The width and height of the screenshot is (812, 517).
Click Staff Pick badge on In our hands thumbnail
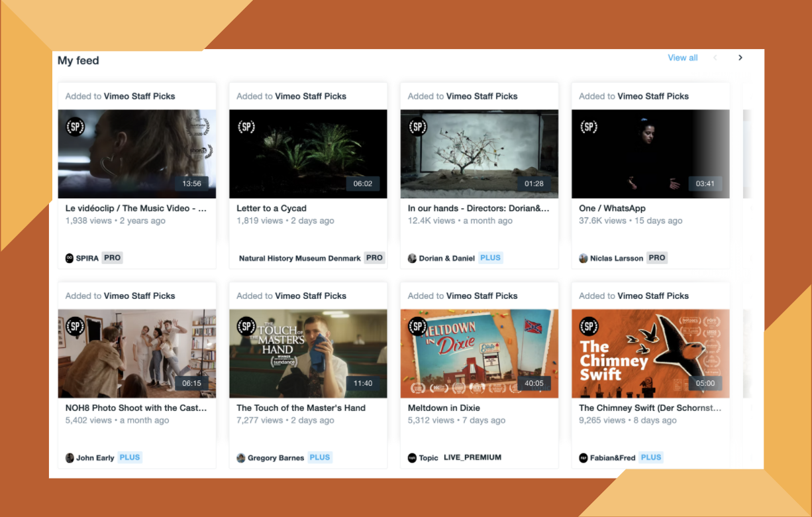pyautogui.click(x=417, y=127)
